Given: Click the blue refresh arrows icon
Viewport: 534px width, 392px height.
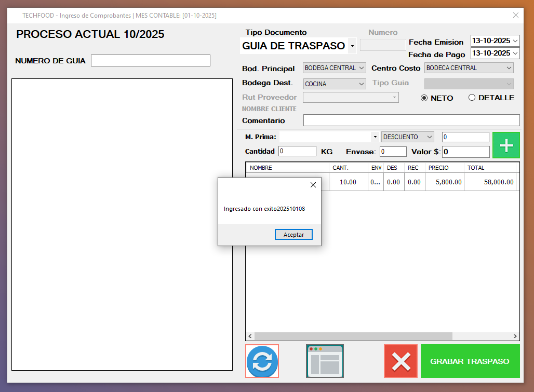Looking at the screenshot, I should point(262,361).
